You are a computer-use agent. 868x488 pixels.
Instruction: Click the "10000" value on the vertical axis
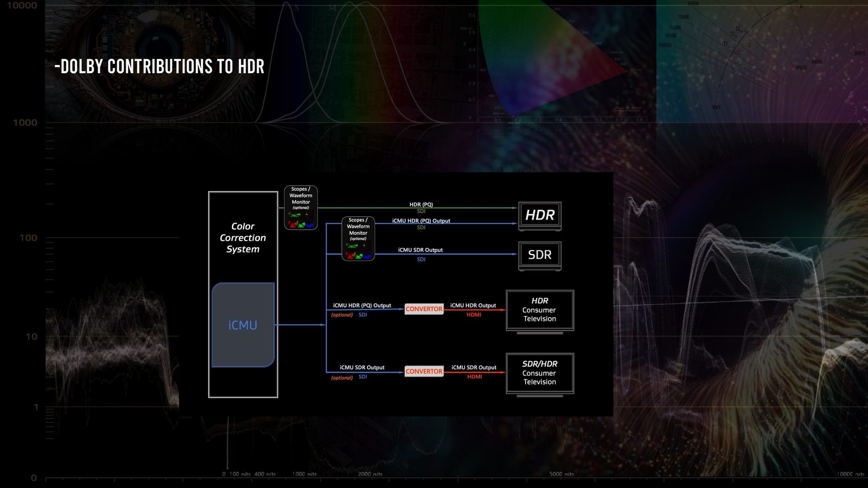(x=22, y=5)
